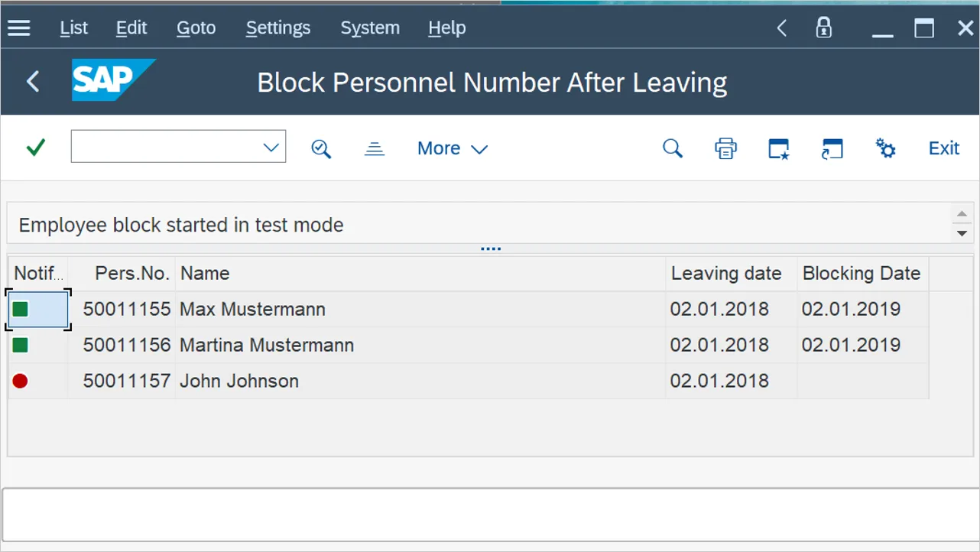Expand the More menu
The width and height of the screenshot is (980, 552).
pos(452,148)
